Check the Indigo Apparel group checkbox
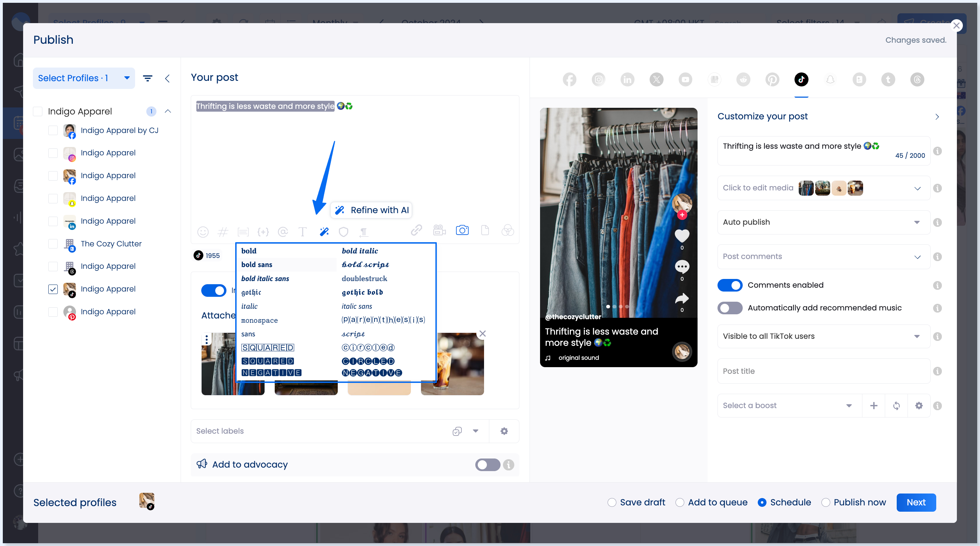The image size is (980, 546). [x=38, y=112]
